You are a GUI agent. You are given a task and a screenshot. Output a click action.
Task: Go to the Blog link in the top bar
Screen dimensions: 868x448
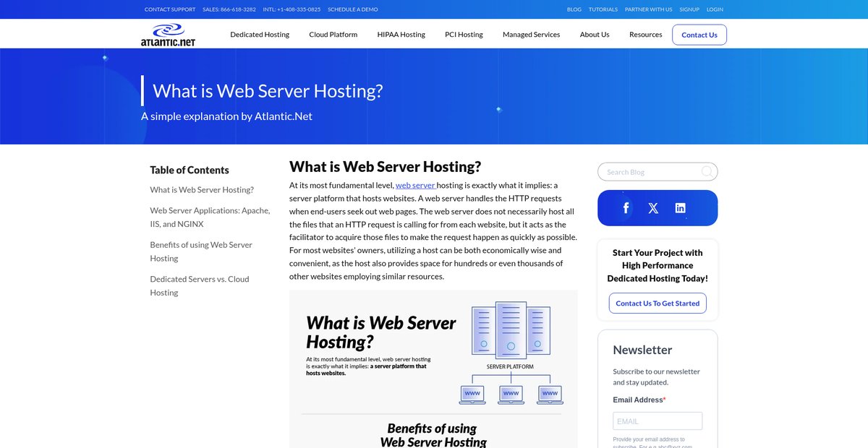pyautogui.click(x=574, y=9)
